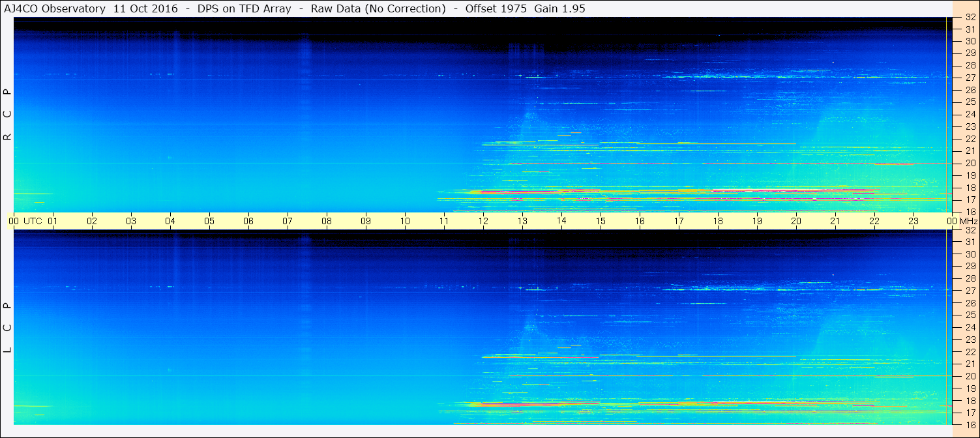Select the 11 hour mark on the time axis
This screenshot has height=438, width=980.
point(444,221)
